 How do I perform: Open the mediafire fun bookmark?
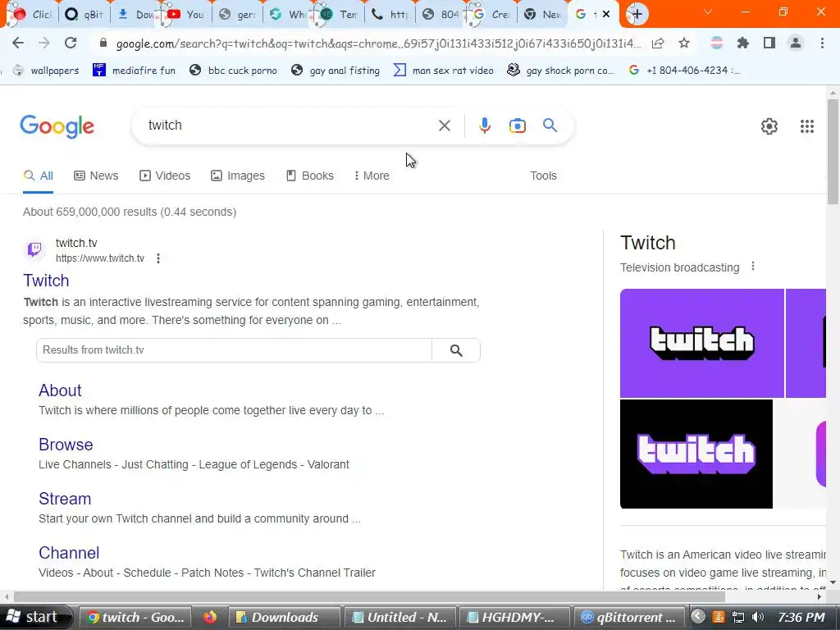coord(134,71)
